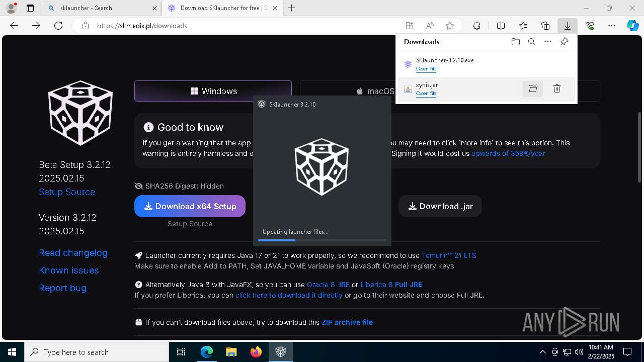
Task: Open Temurin 21 LTS link
Action: click(449, 255)
